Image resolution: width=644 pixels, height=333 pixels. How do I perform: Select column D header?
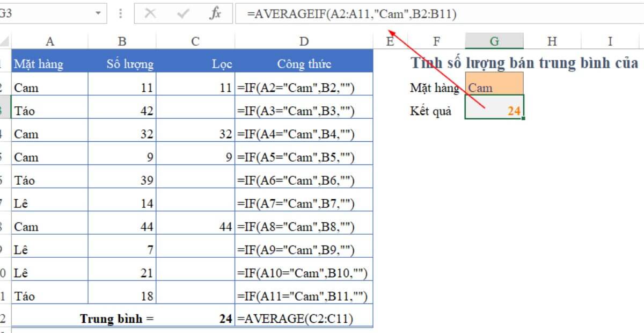click(x=304, y=41)
